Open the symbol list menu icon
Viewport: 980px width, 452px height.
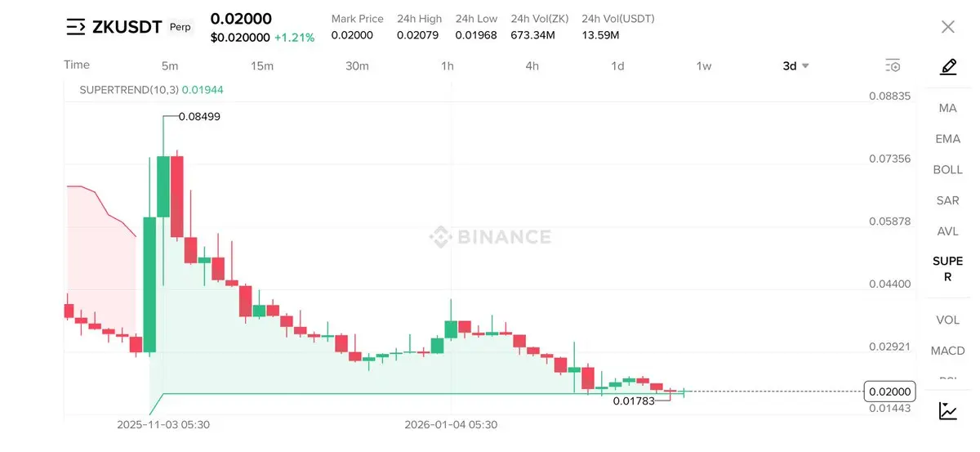(x=75, y=27)
